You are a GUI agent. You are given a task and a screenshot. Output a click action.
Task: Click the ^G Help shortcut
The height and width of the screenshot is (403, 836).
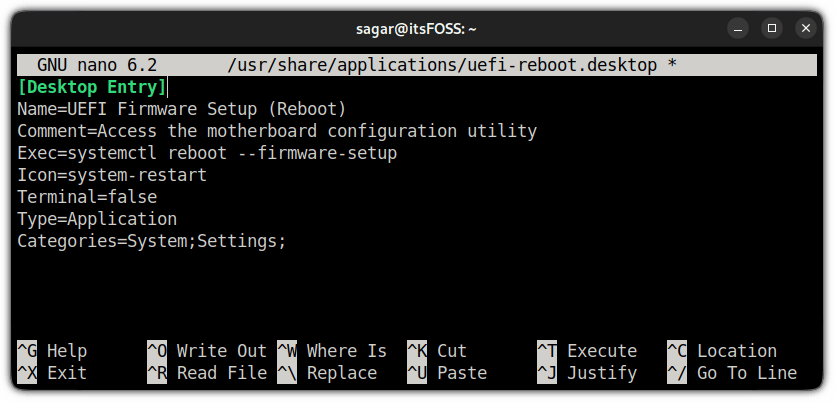click(52, 351)
